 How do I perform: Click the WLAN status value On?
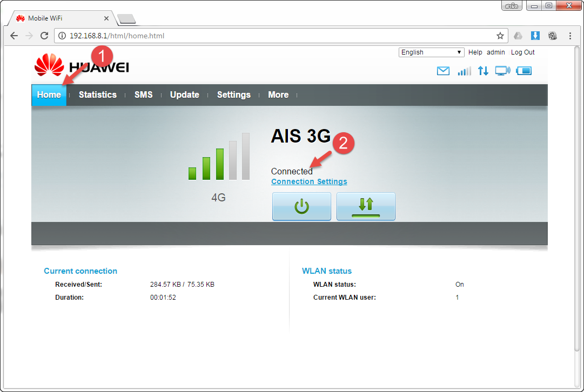460,285
